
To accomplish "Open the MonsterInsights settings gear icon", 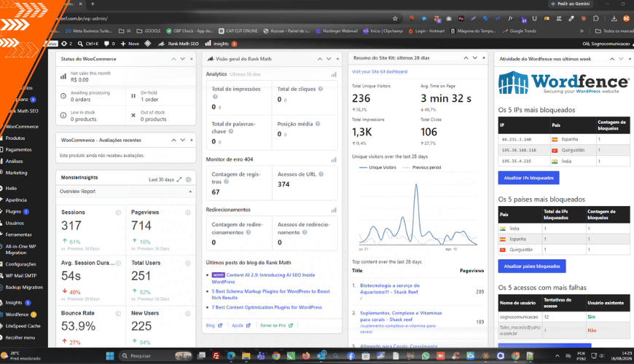I will pos(189,179).
